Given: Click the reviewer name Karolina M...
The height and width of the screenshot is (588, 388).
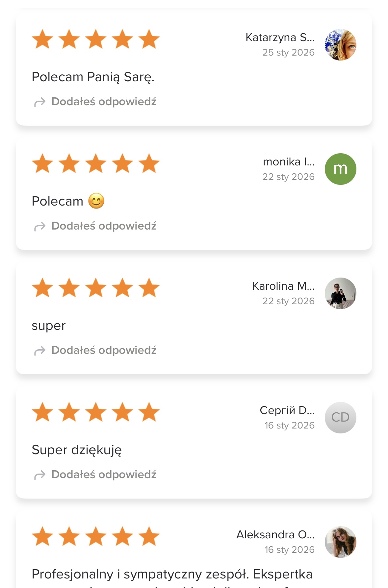Looking at the screenshot, I should tap(283, 286).
